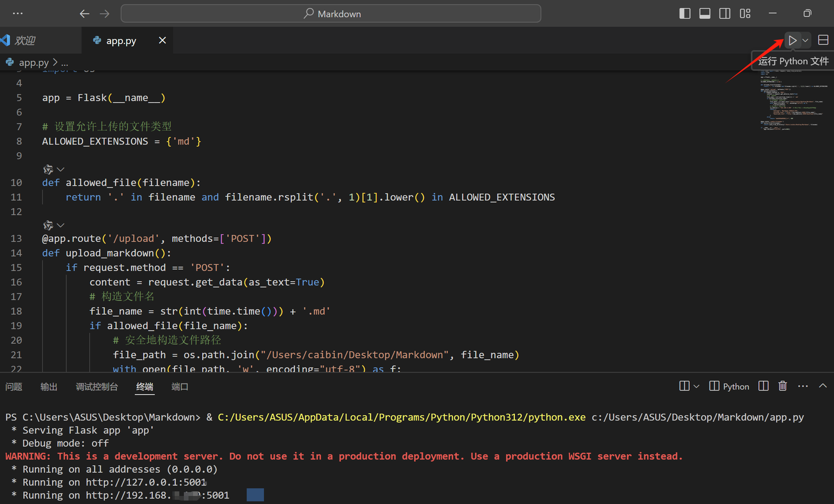Image resolution: width=834 pixels, height=504 pixels.
Task: Maximize the panel with the up chevron
Action: coord(822,386)
